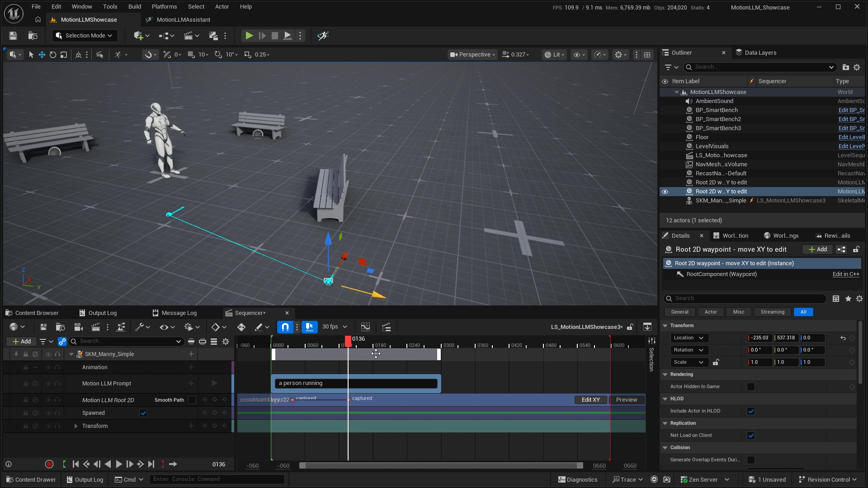Screen dimensions: 868x488
Task: Save the current level with the floppy-disk icon
Action: coord(13,36)
